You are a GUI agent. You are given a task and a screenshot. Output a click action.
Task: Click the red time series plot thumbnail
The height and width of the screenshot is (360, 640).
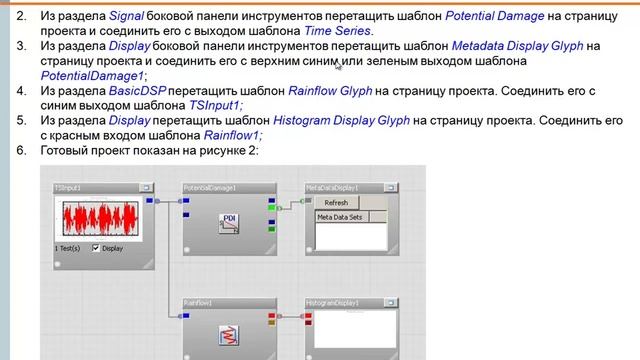(x=99, y=219)
